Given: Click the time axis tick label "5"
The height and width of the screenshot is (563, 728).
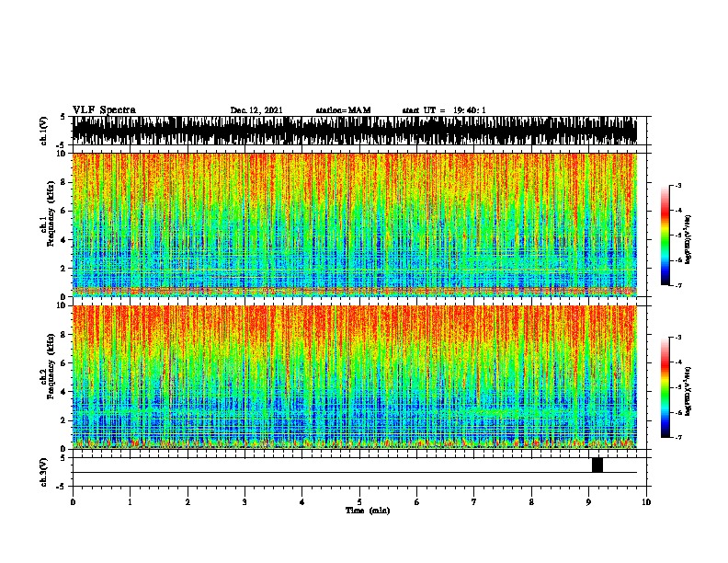Looking at the screenshot, I should (359, 502).
